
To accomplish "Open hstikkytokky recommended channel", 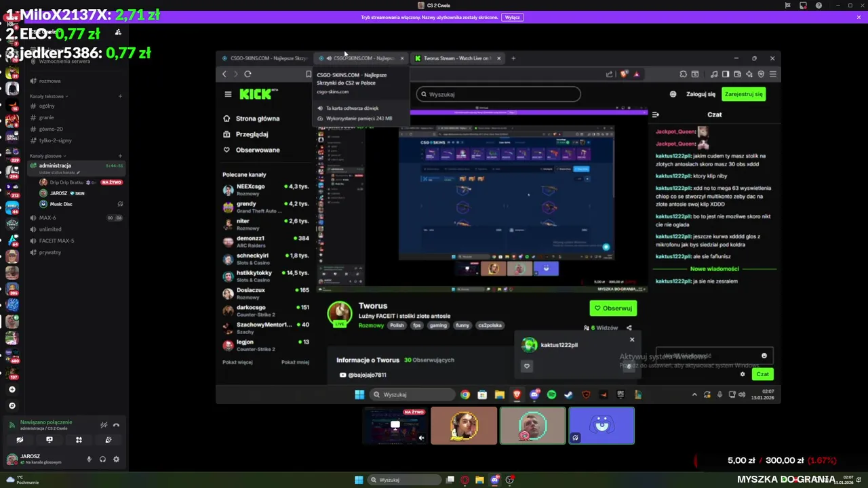I will (x=266, y=276).
